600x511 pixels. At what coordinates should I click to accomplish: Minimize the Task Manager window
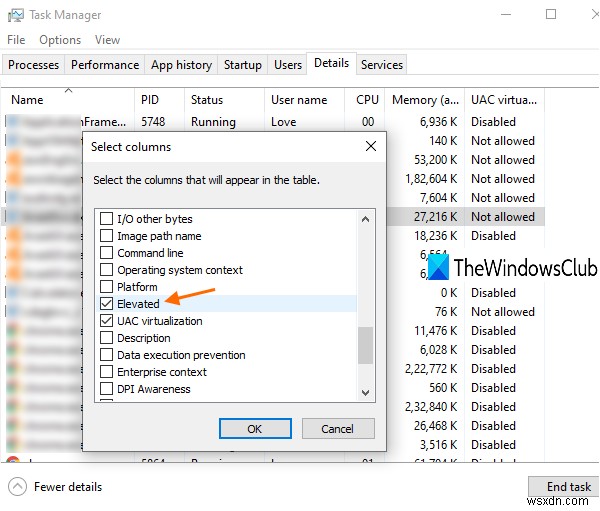tap(506, 15)
